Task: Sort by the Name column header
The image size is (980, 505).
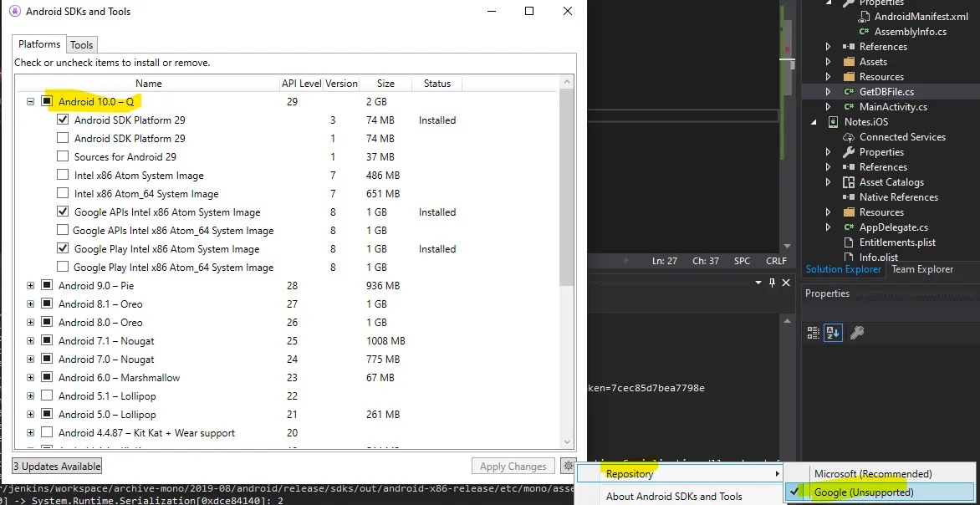Action: click(x=148, y=83)
